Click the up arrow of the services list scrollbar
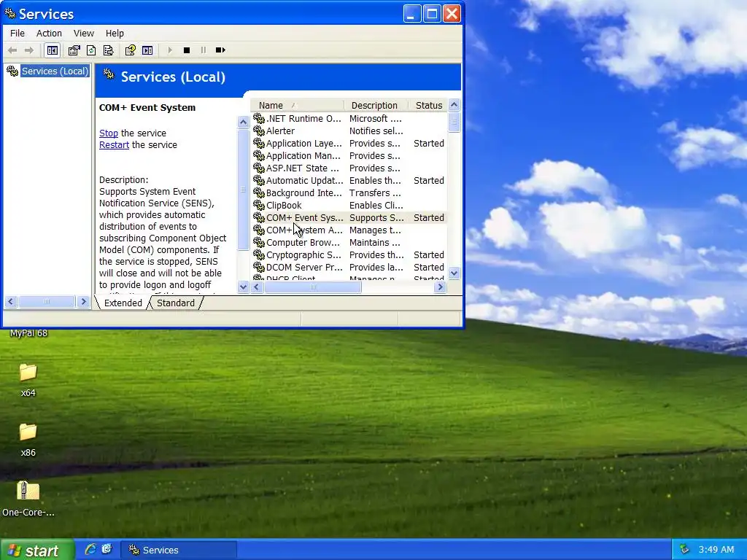This screenshot has height=560, width=747. tap(454, 105)
